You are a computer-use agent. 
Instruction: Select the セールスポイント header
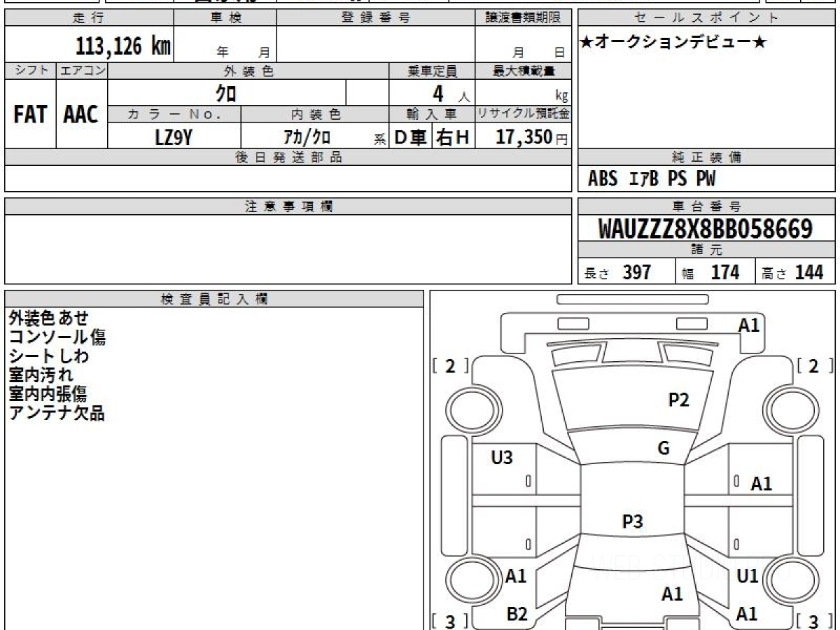707,18
